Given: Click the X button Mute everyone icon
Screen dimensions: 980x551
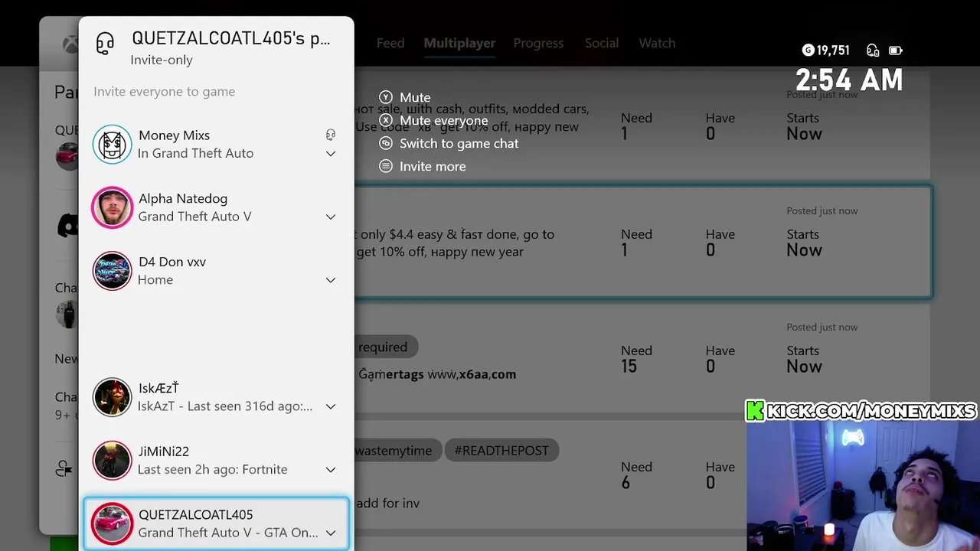Looking at the screenshot, I should point(386,120).
